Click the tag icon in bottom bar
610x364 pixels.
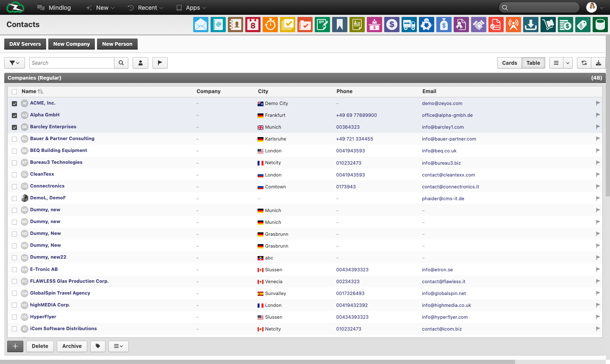pyautogui.click(x=98, y=346)
